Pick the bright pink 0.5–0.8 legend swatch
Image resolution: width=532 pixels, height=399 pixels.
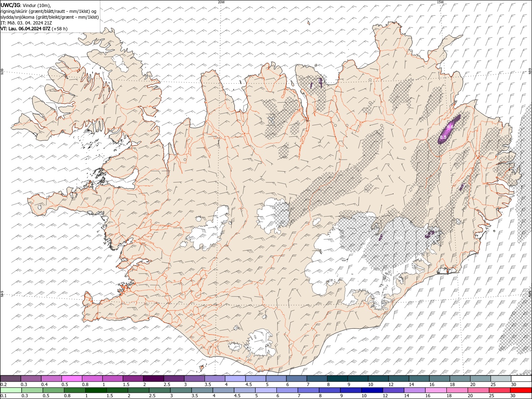pos(72,379)
